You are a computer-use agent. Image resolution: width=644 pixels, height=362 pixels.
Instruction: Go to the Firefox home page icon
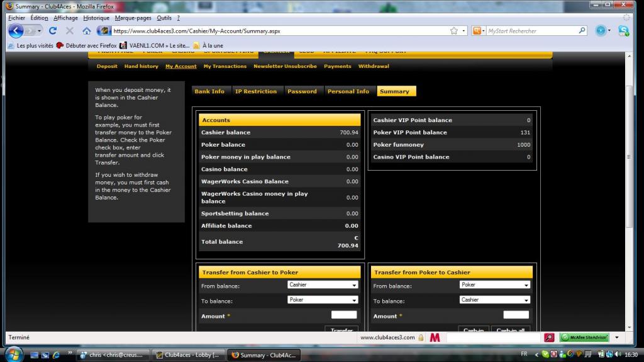coord(86,31)
